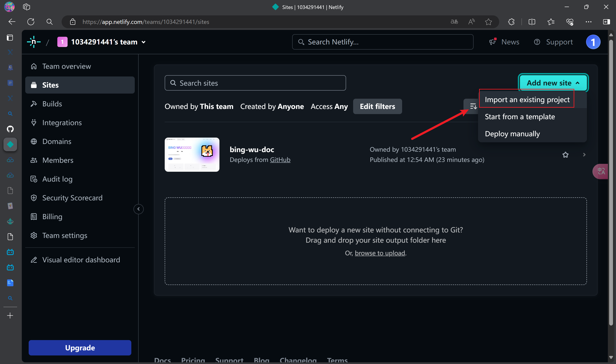Open the Security Scorecard shield item
The image size is (616, 364).
tap(72, 198)
